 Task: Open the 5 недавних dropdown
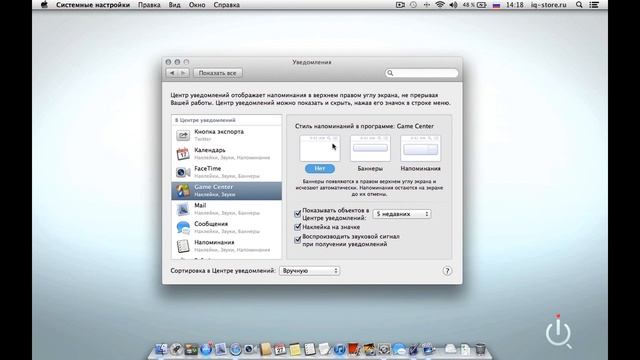coord(402,214)
